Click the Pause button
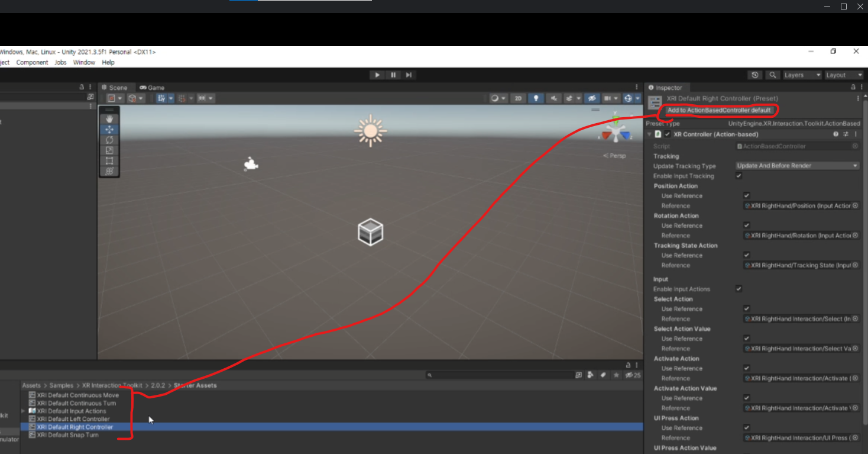The width and height of the screenshot is (868, 454). 393,75
